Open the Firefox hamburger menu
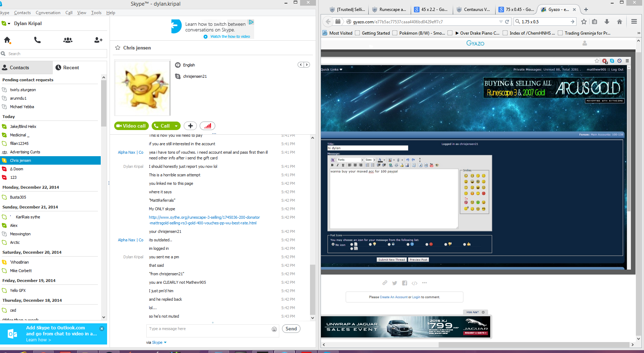This screenshot has height=353, width=644. pyautogui.click(x=634, y=22)
